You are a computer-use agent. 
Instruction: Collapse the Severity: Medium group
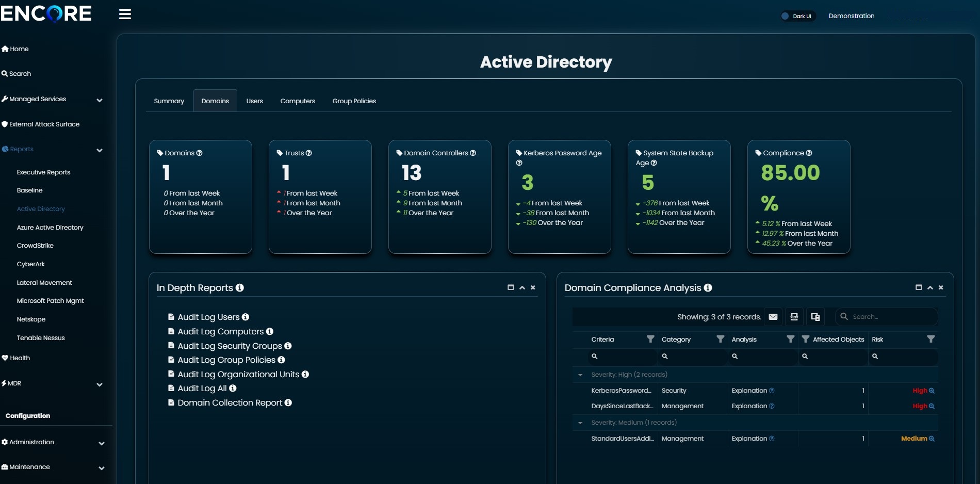click(580, 423)
